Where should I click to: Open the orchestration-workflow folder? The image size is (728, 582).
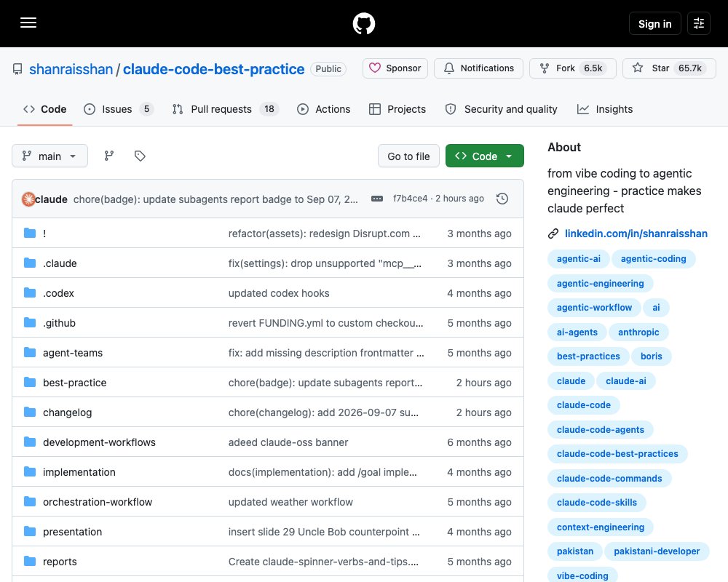tap(98, 502)
